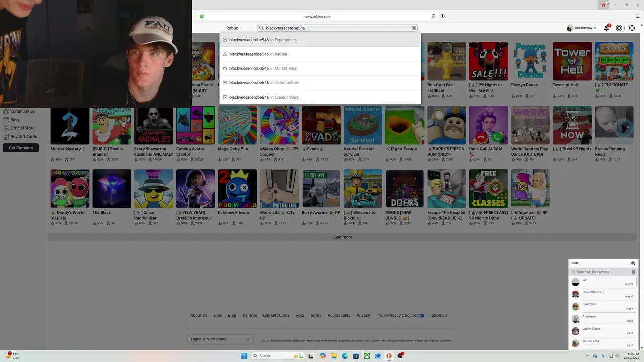The image size is (644, 362).
Task: Open Microsoft Edge from taskbar
Action: point(345,356)
